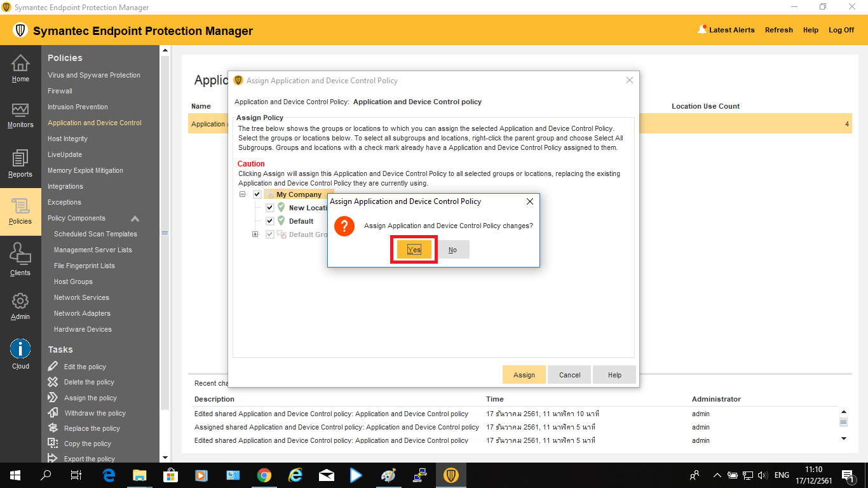Open the Firewall policies menu item
Screen dimensions: 868x488
(x=60, y=91)
